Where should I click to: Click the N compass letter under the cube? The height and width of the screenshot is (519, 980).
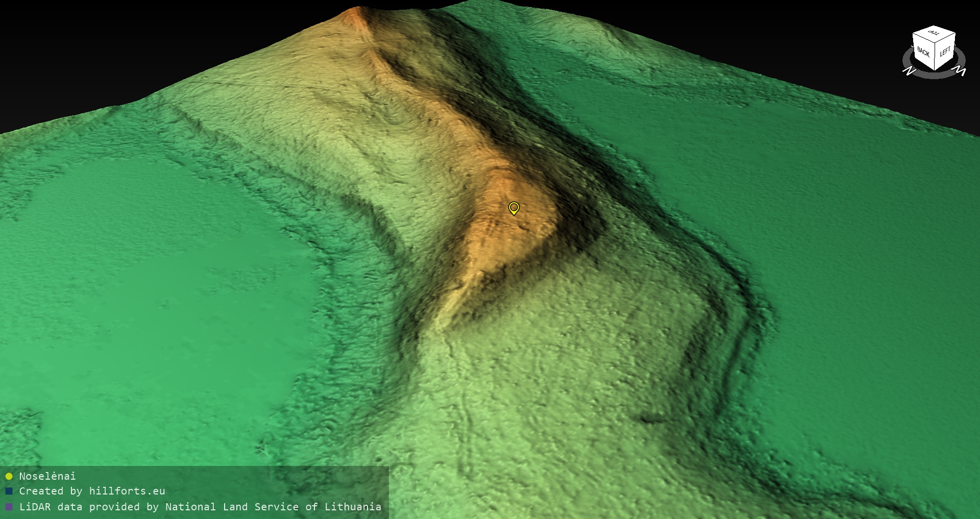[x=909, y=71]
